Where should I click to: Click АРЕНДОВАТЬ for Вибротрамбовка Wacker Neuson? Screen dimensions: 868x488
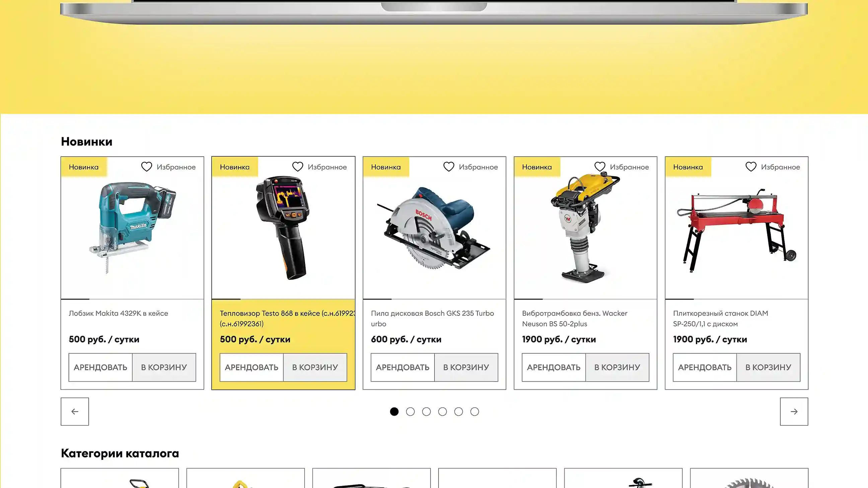point(554,368)
